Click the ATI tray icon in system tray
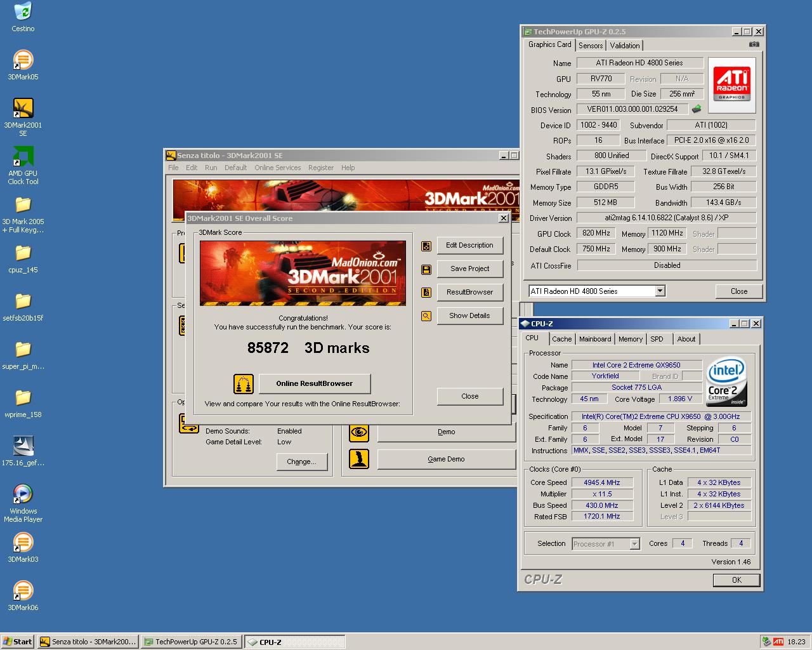This screenshot has width=812, height=650. pos(778,642)
